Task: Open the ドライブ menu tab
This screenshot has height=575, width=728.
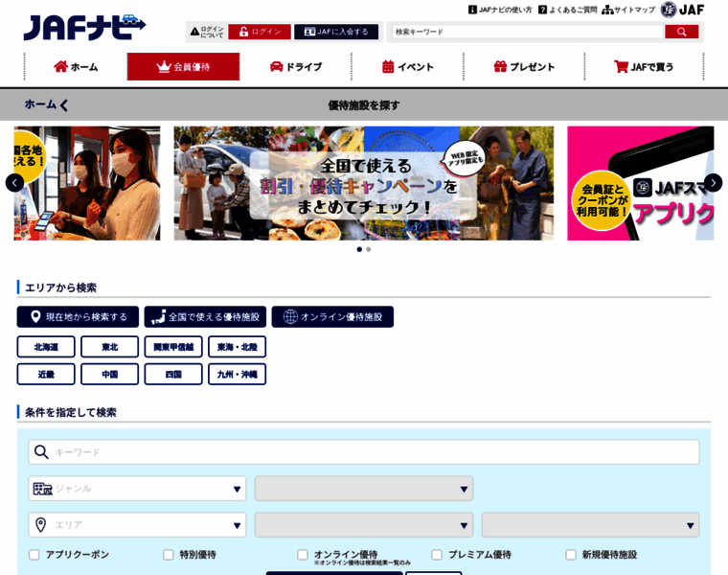Action: pyautogui.click(x=296, y=67)
